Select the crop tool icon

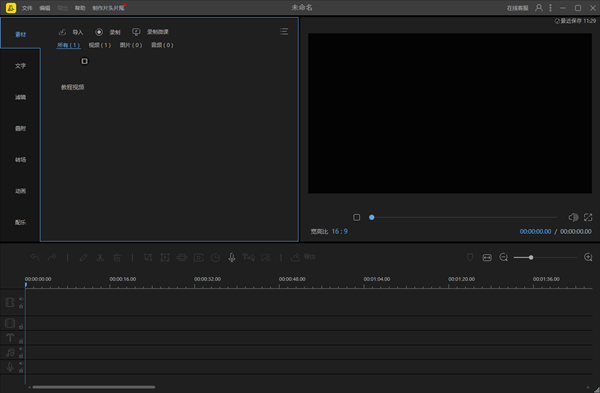[148, 258]
